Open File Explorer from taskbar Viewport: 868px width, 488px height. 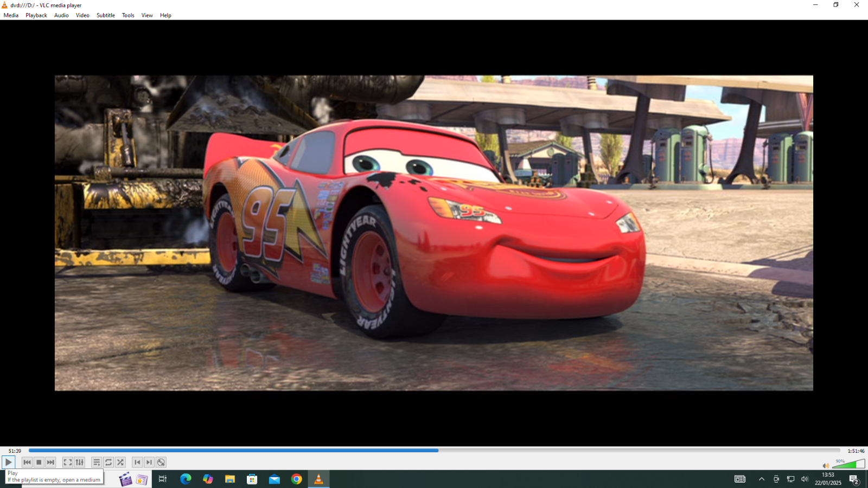[230, 479]
